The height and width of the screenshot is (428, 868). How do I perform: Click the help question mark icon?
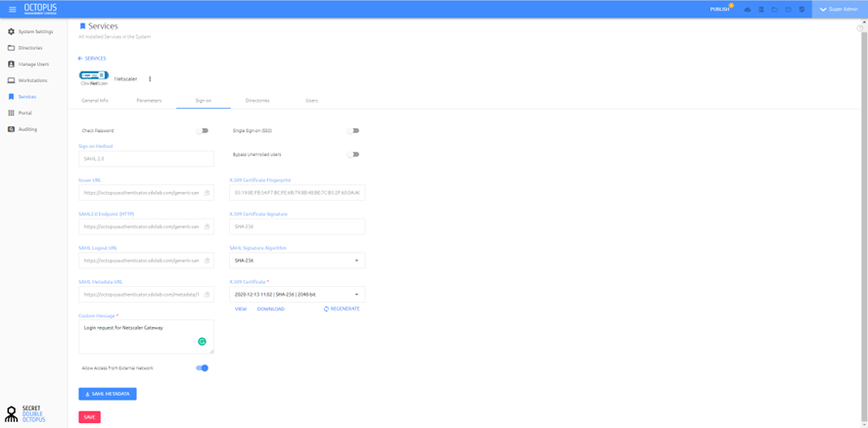pyautogui.click(x=860, y=28)
